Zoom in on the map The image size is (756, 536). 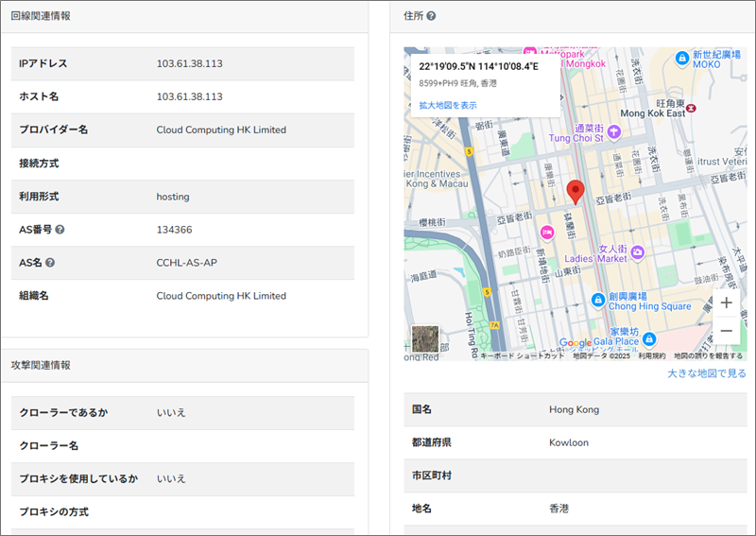click(725, 303)
